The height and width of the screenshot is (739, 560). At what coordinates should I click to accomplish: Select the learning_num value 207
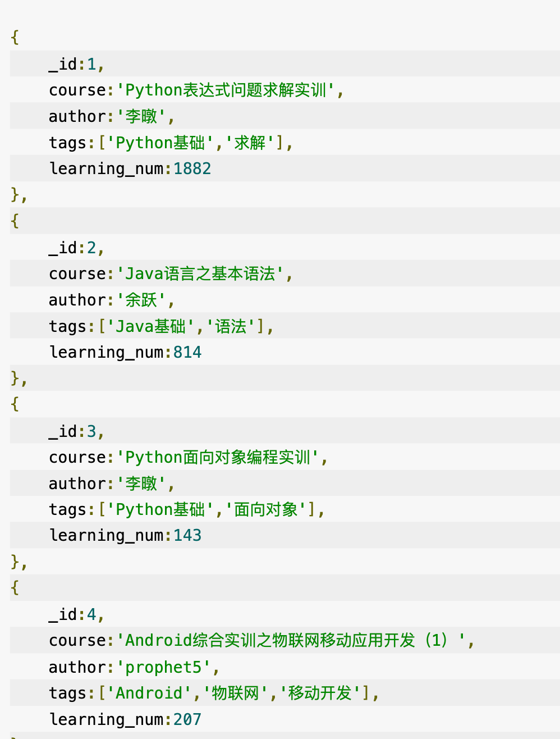pyautogui.click(x=187, y=719)
